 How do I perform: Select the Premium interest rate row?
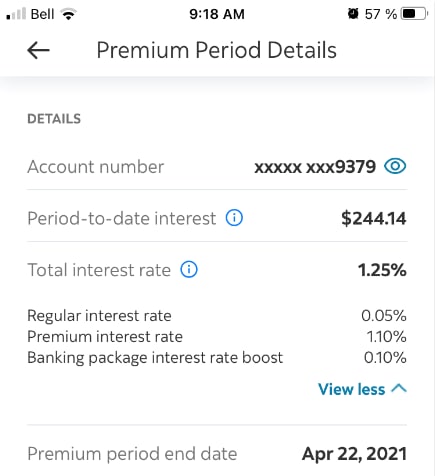pos(217,336)
